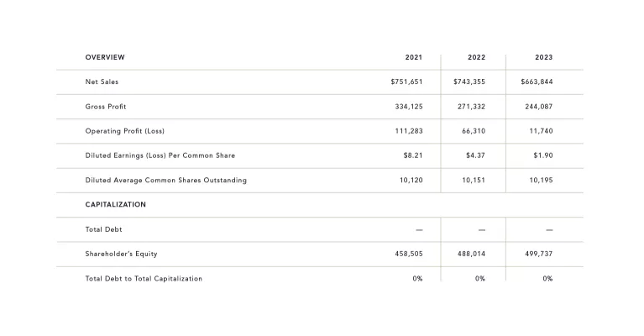
Task: Select Gross Profit value 244,087
Action: (539, 107)
